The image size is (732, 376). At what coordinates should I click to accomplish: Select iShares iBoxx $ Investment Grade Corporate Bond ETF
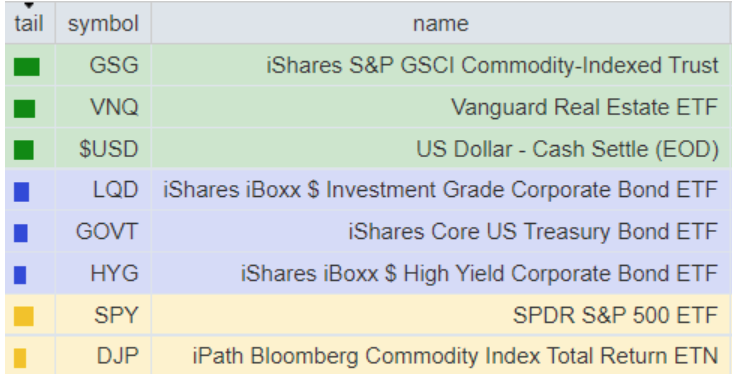click(440, 190)
